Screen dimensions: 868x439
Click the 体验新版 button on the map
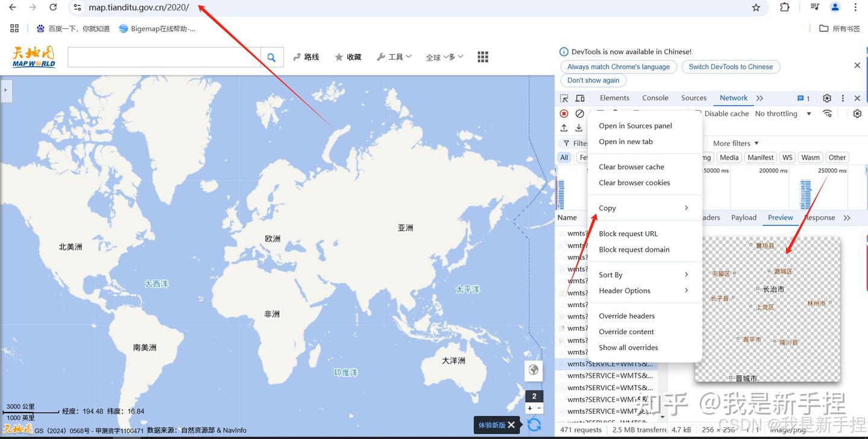pos(491,425)
